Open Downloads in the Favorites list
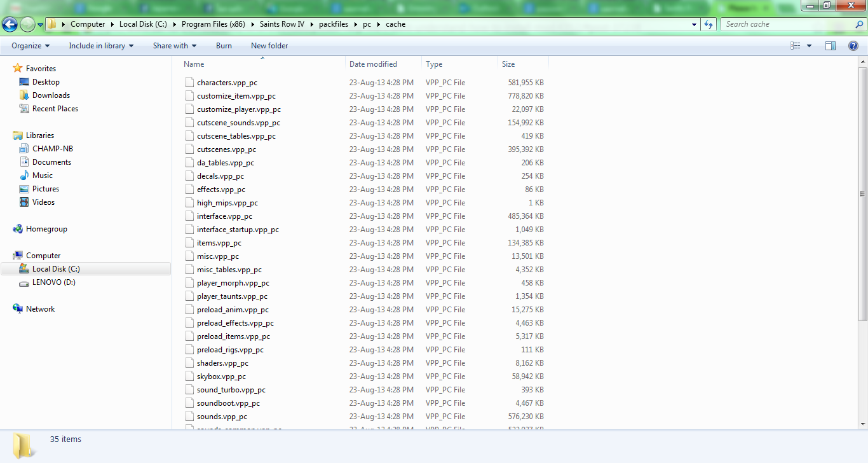This screenshot has width=868, height=463. click(x=51, y=95)
